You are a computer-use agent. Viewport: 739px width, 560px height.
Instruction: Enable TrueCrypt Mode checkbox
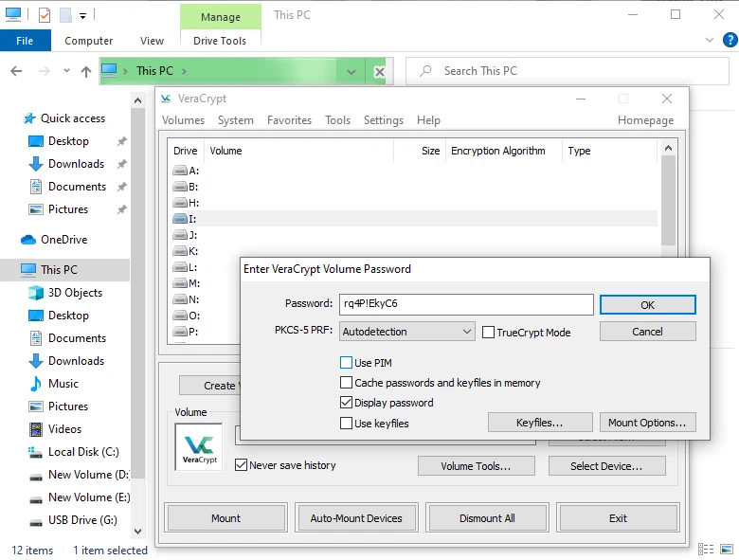[488, 333]
